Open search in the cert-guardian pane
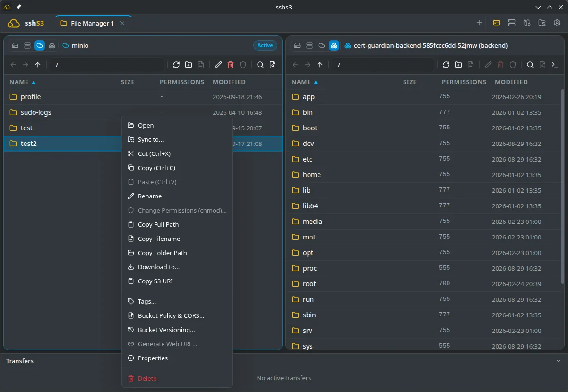This screenshot has width=568, height=392. (x=530, y=65)
